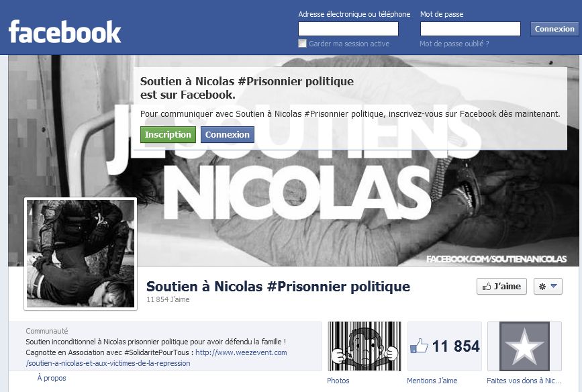Click Mot de passe oublié link
This screenshot has width=582, height=392.
coord(454,44)
